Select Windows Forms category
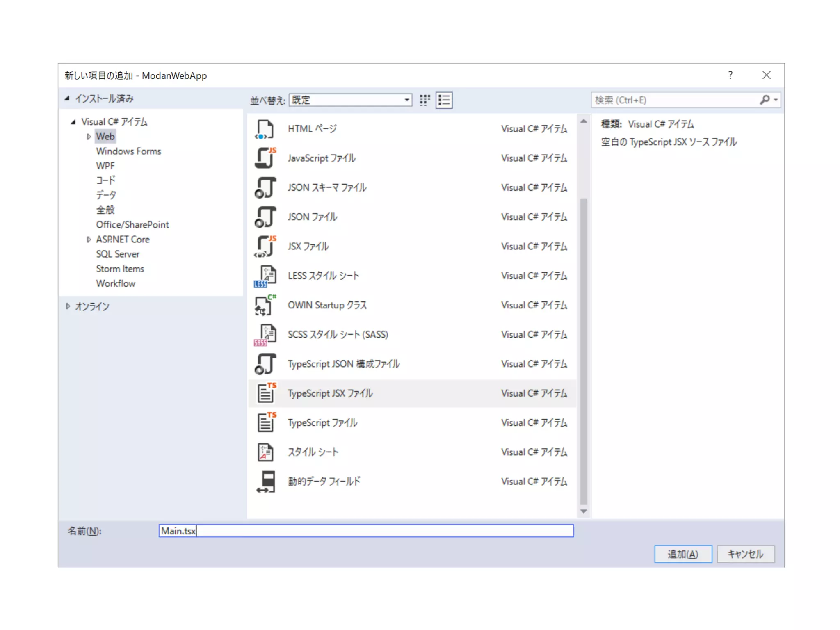840x630 pixels. click(x=128, y=151)
